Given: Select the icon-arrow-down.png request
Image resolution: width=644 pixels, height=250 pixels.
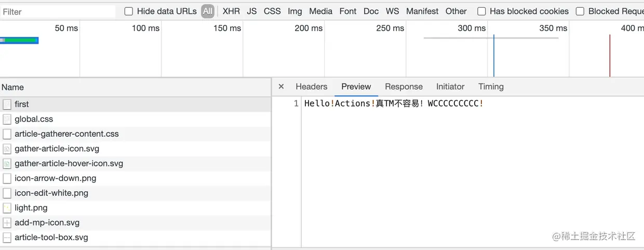Looking at the screenshot, I should (135, 178).
